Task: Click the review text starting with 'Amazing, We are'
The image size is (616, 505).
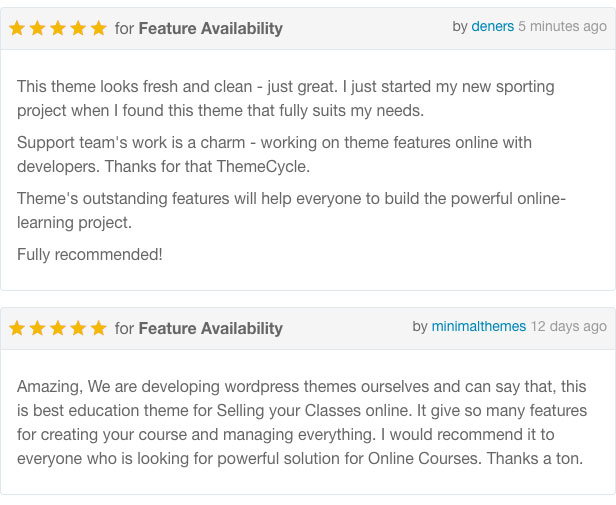Action: (x=302, y=422)
